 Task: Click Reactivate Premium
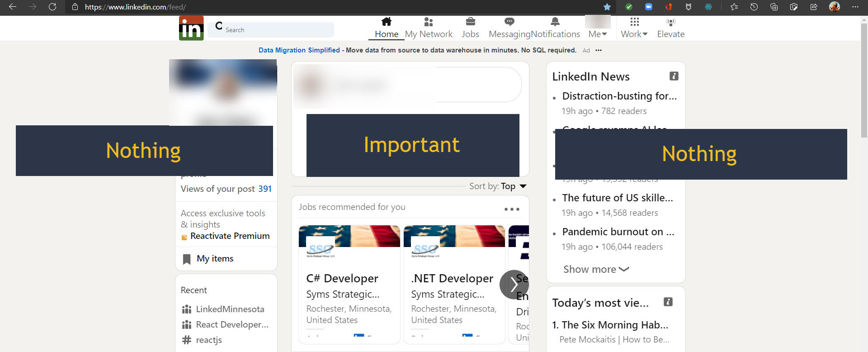click(x=230, y=236)
